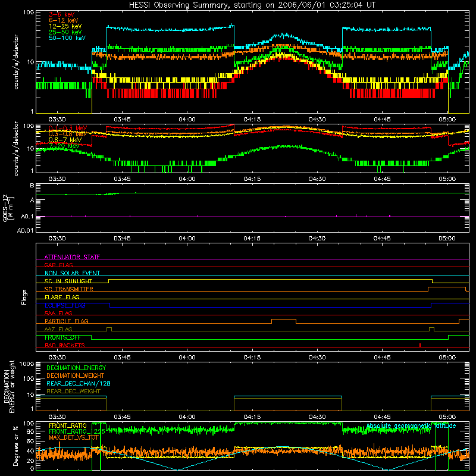Click the olive A47_FLAG label
Image resolution: width=476 pixels, height=476 pixels.
pos(58,329)
